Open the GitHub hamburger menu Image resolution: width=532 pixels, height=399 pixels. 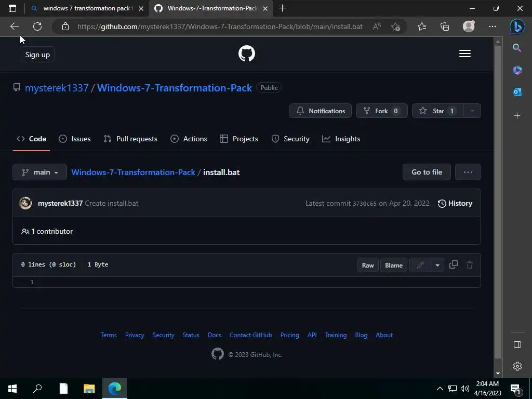pos(465,54)
